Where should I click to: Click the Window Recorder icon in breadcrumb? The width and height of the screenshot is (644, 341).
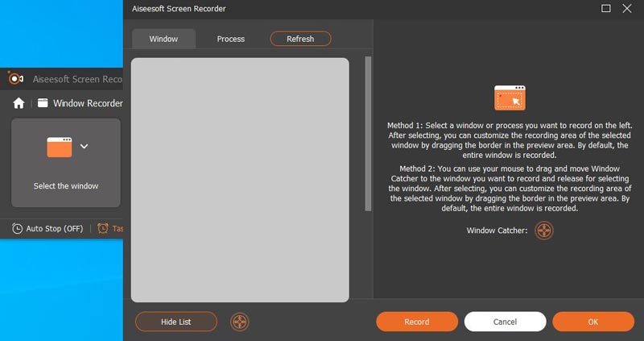43,103
